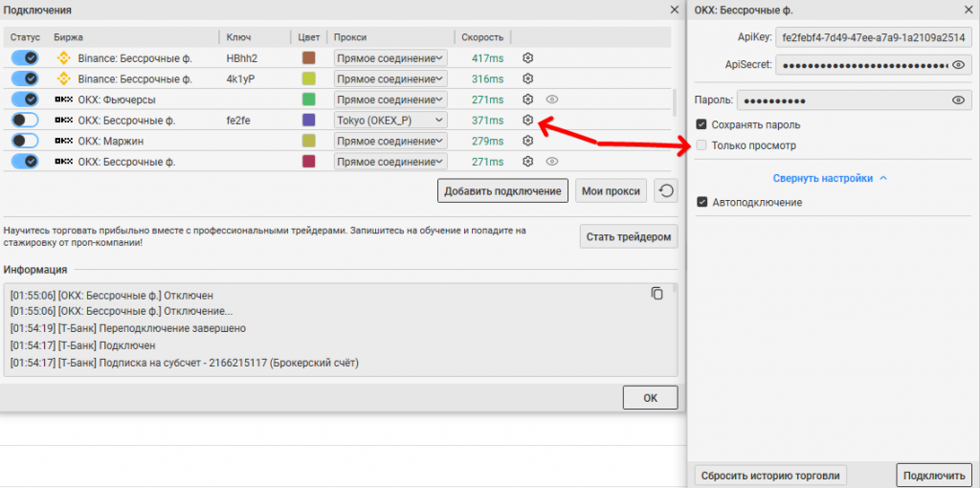980x488 pixels.
Task: Click the Добавить подключение button
Action: (x=502, y=191)
